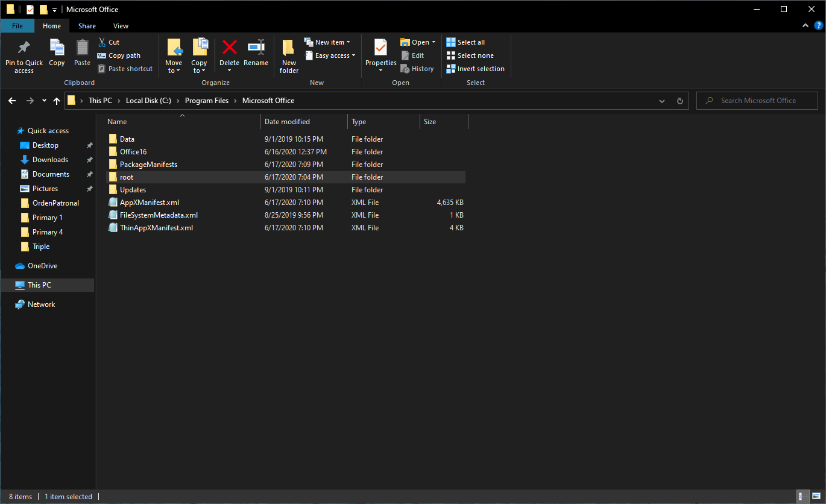Select the Updates folder
Viewport: 826px width, 504px height.
point(286,190)
